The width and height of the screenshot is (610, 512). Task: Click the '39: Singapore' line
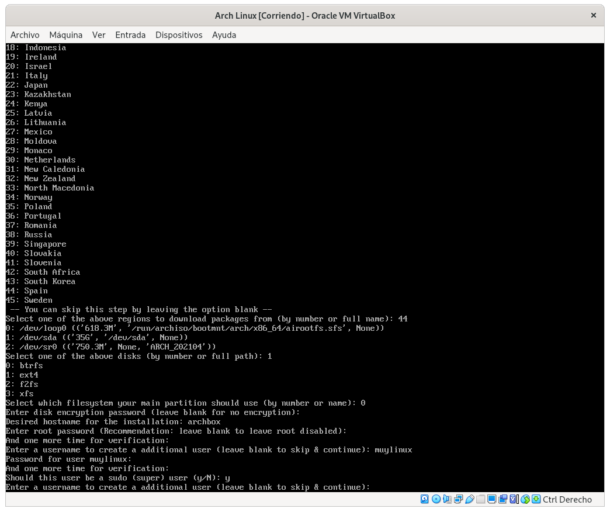pos(36,244)
